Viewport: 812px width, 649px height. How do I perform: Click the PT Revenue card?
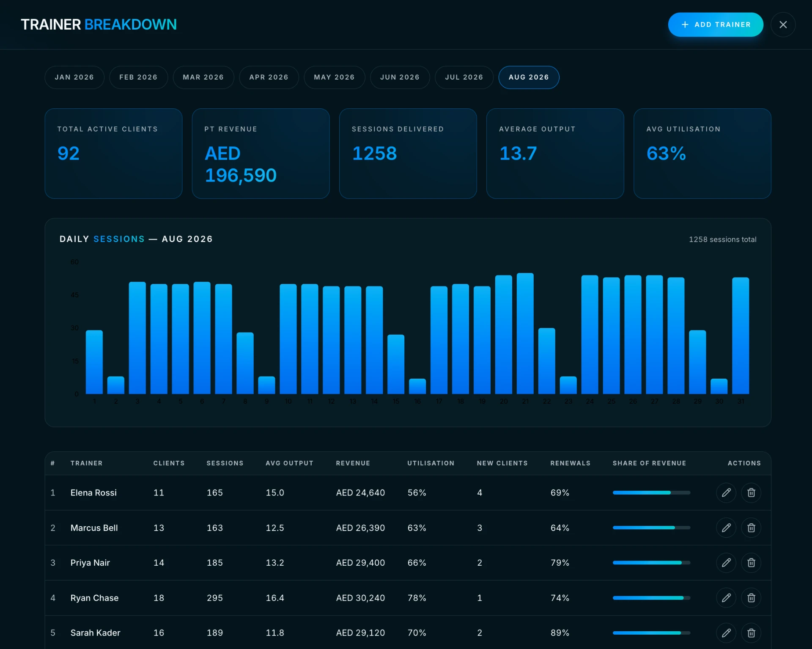click(x=261, y=154)
